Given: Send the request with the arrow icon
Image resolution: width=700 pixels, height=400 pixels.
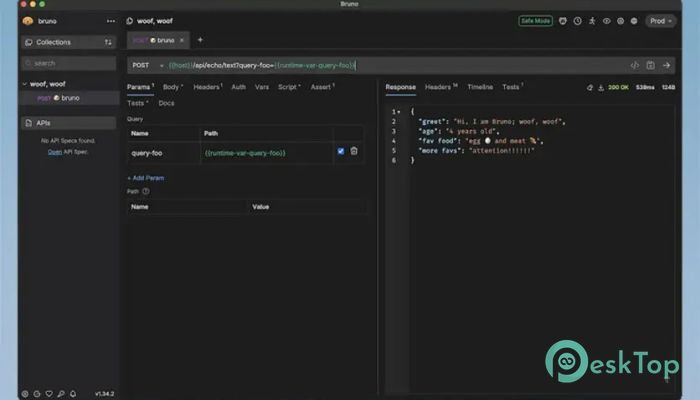Looking at the screenshot, I should (666, 65).
